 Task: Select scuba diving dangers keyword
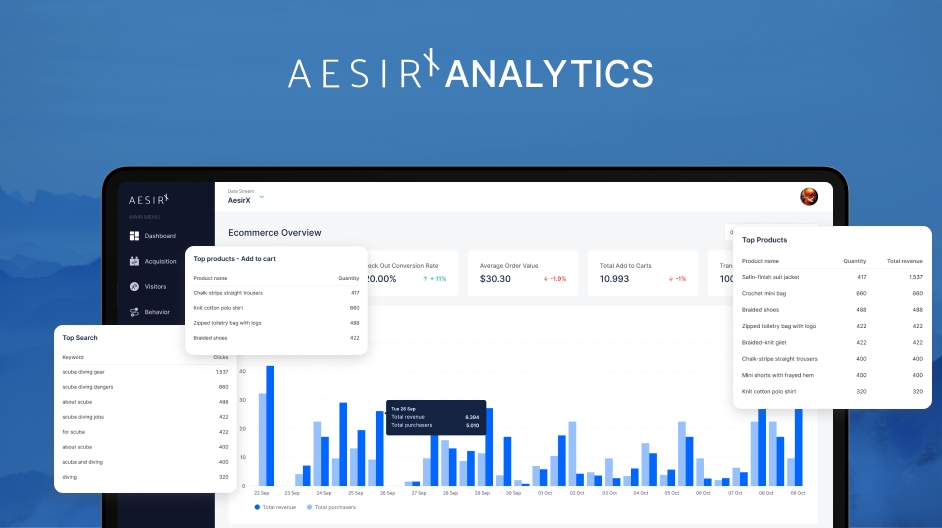[88, 387]
